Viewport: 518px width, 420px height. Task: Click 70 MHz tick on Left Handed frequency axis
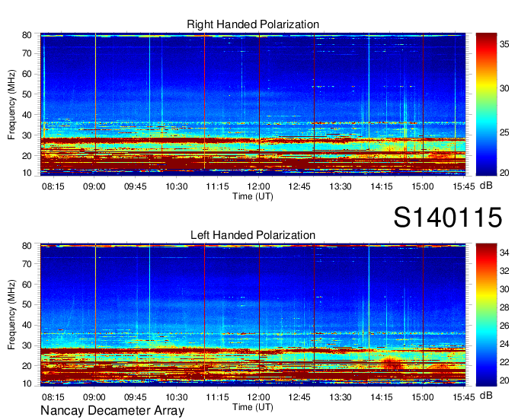point(27,264)
